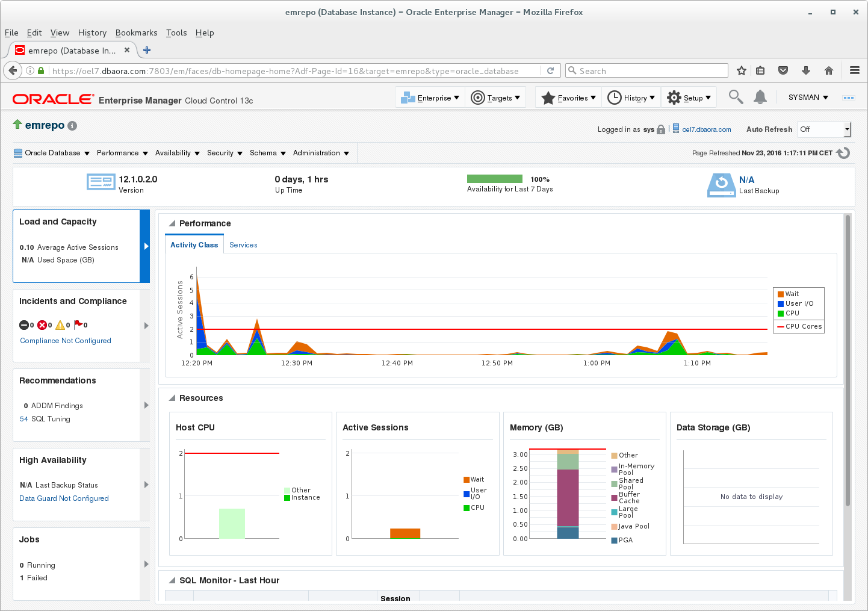Open the Performance menu
Screen dimensions: 868x611
click(x=122, y=153)
